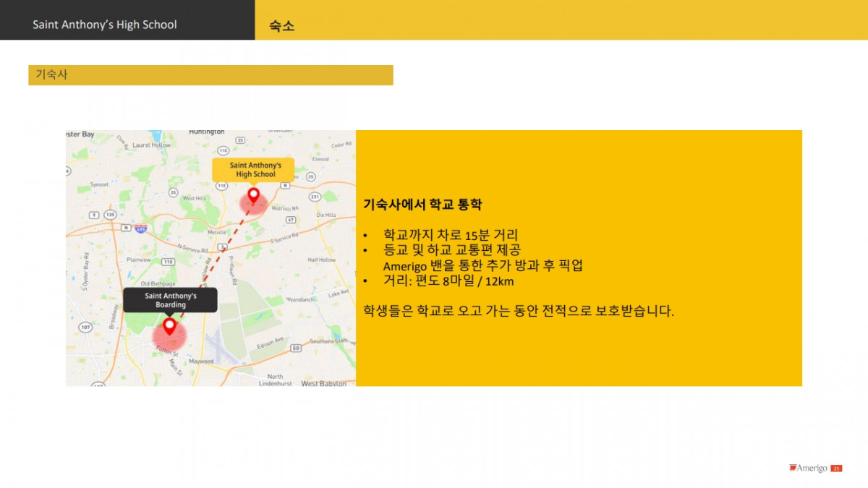Screen dimensions: 868x488
Task: Select the route 135 shield on the map
Action: [110, 215]
